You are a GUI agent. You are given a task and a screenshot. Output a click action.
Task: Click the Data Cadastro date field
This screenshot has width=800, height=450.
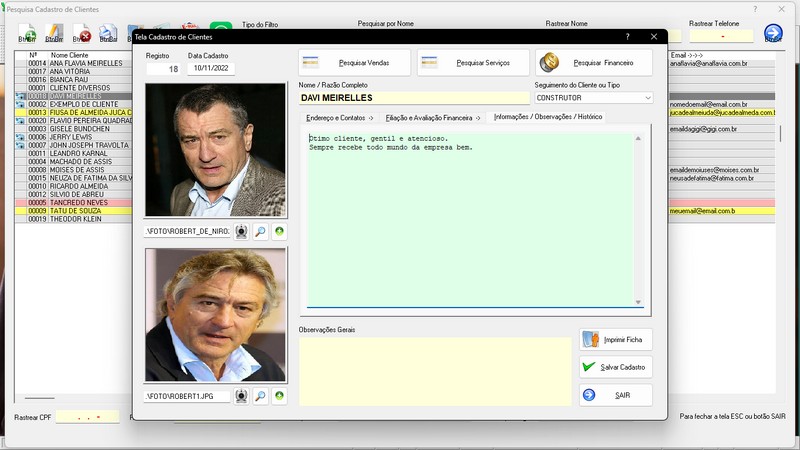pos(211,68)
